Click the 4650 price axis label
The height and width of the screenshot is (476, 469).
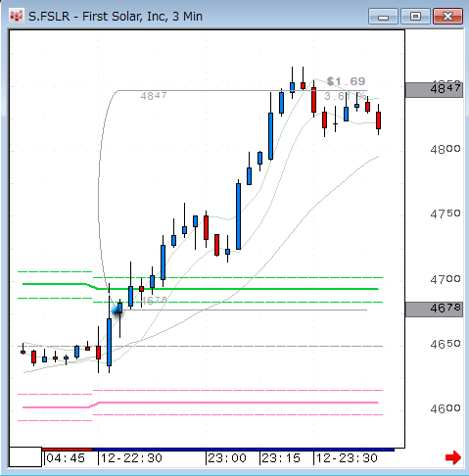(x=446, y=344)
